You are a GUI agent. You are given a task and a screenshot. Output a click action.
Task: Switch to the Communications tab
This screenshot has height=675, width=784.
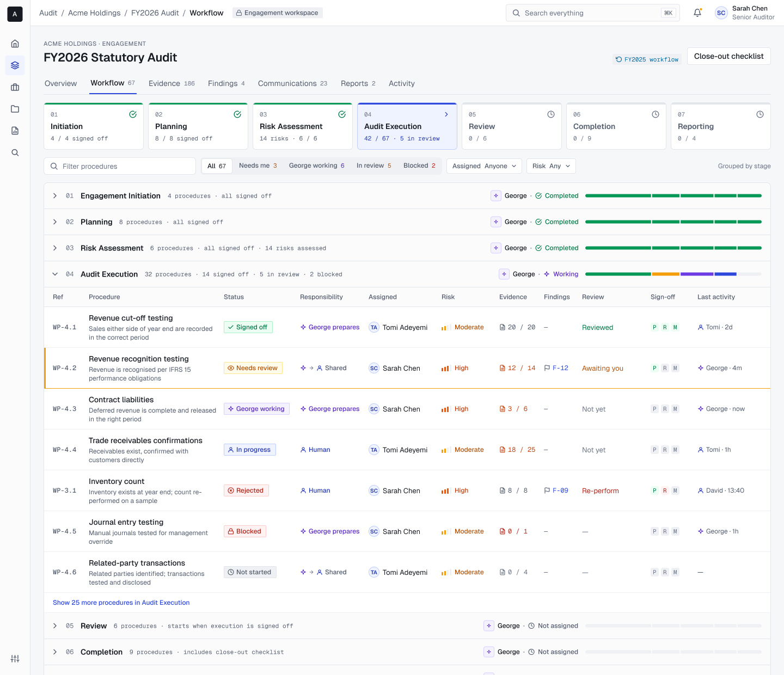pyautogui.click(x=292, y=83)
